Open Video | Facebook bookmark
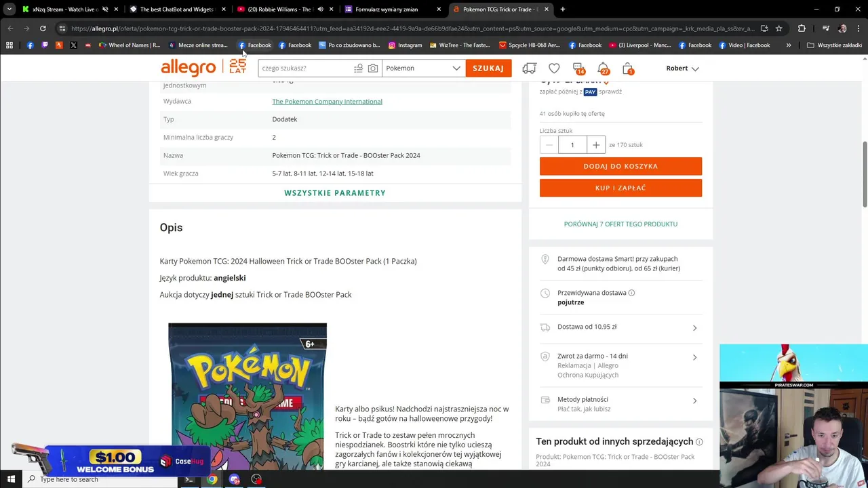Viewport: 868px width, 488px height. [745, 45]
